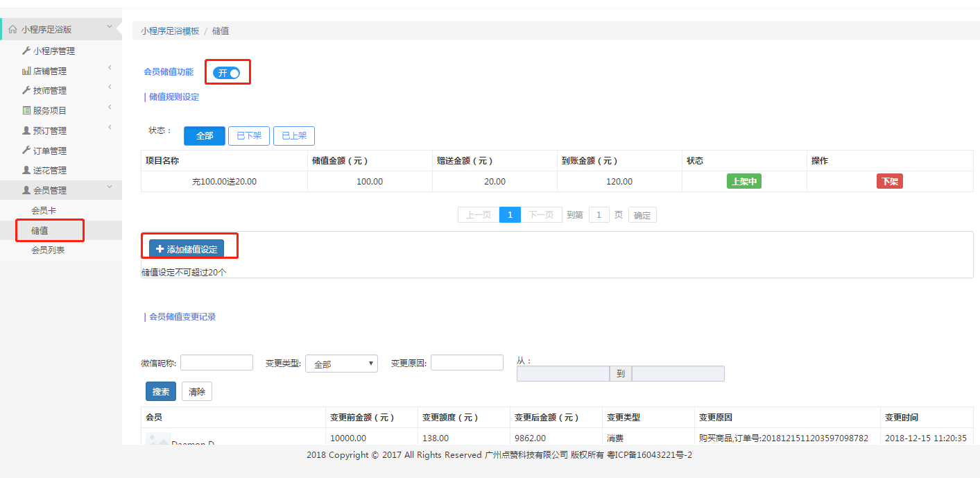Image resolution: width=980 pixels, height=478 pixels.
Task: Click the wrench icon for 小程序管理
Action: 26,51
